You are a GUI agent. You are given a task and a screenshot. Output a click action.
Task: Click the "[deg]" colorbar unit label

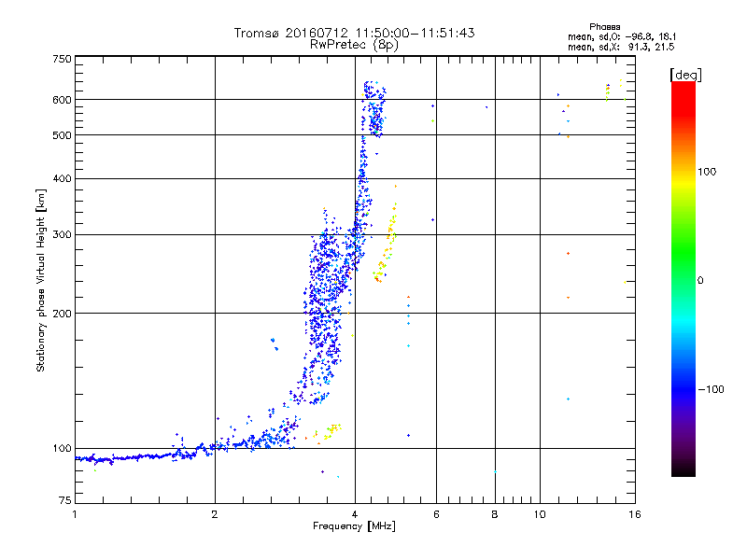(685, 76)
